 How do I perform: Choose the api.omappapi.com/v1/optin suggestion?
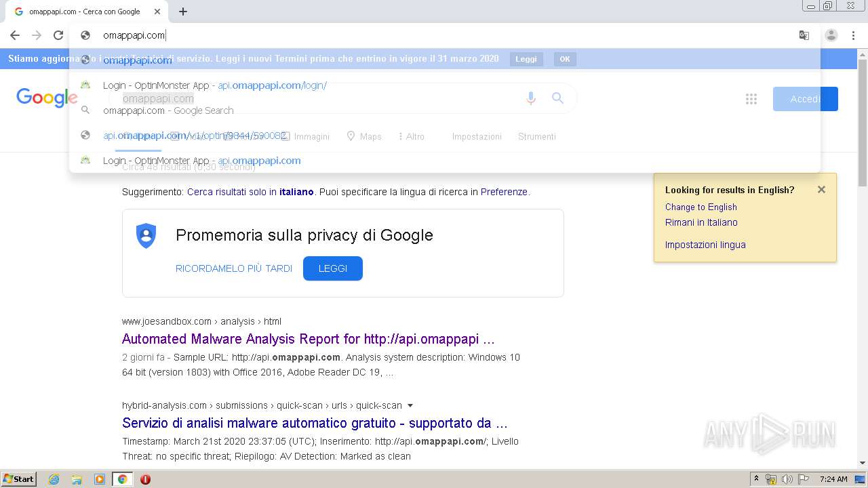(x=444, y=136)
